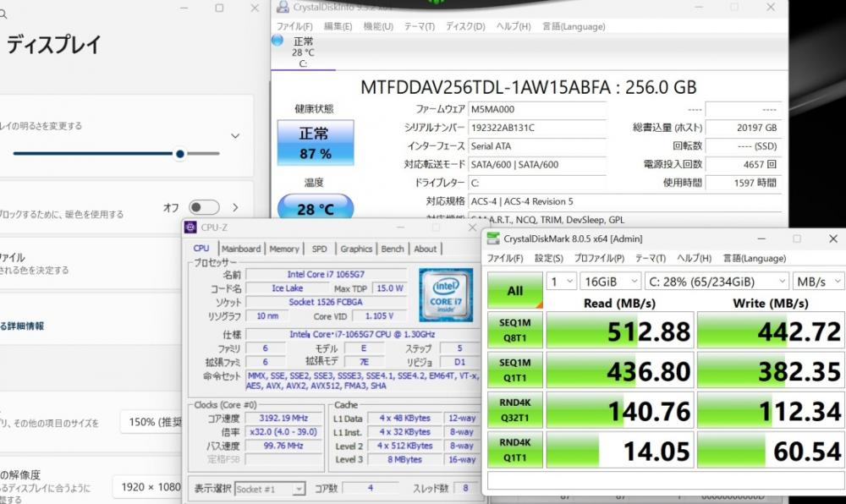Click the 512.88 sequential read result
Viewport: 846px width, 504px height.
tap(620, 330)
